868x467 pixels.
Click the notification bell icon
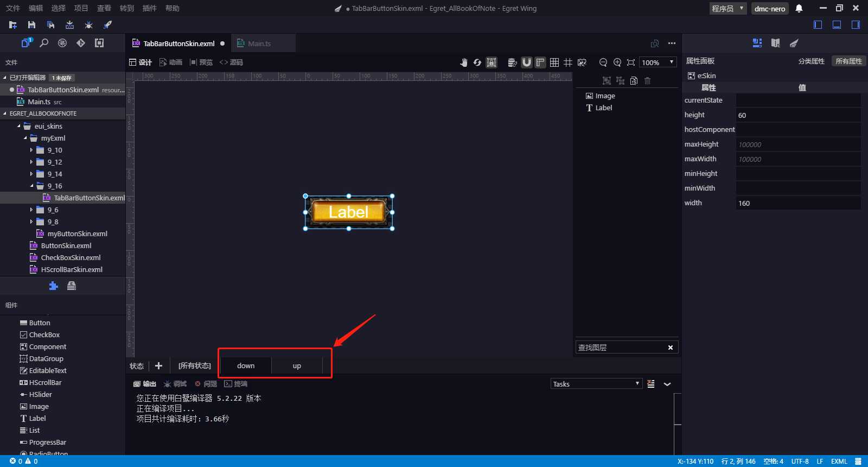[x=799, y=9]
